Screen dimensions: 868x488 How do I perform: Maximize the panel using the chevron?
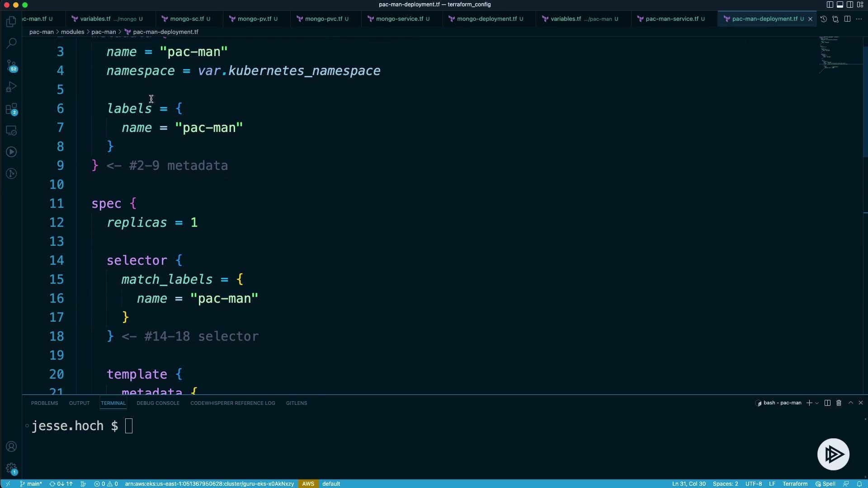pyautogui.click(x=850, y=403)
